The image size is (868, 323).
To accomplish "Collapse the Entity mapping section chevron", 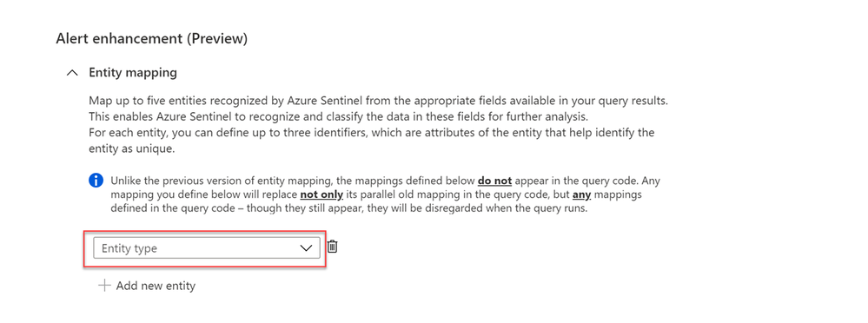I will (72, 73).
